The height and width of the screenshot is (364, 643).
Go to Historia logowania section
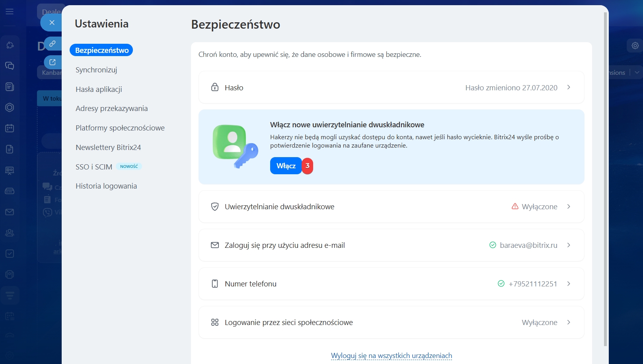pos(106,186)
